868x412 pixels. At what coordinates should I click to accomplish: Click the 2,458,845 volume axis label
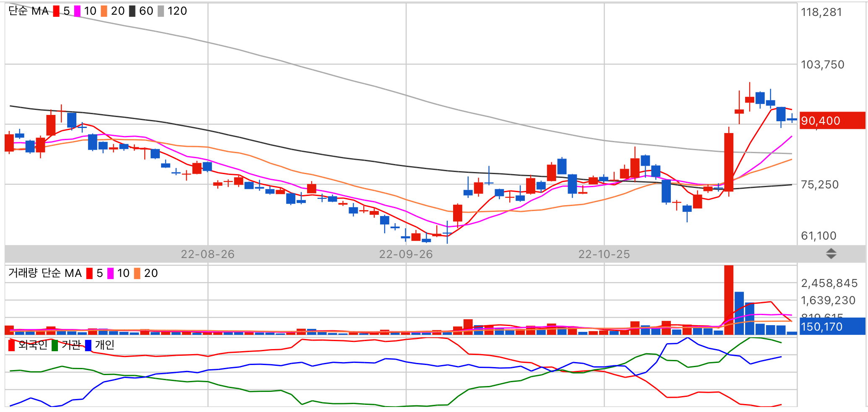829,283
